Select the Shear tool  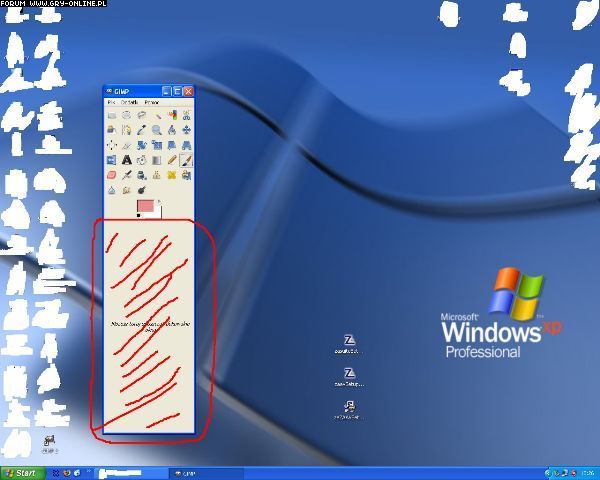(172, 145)
